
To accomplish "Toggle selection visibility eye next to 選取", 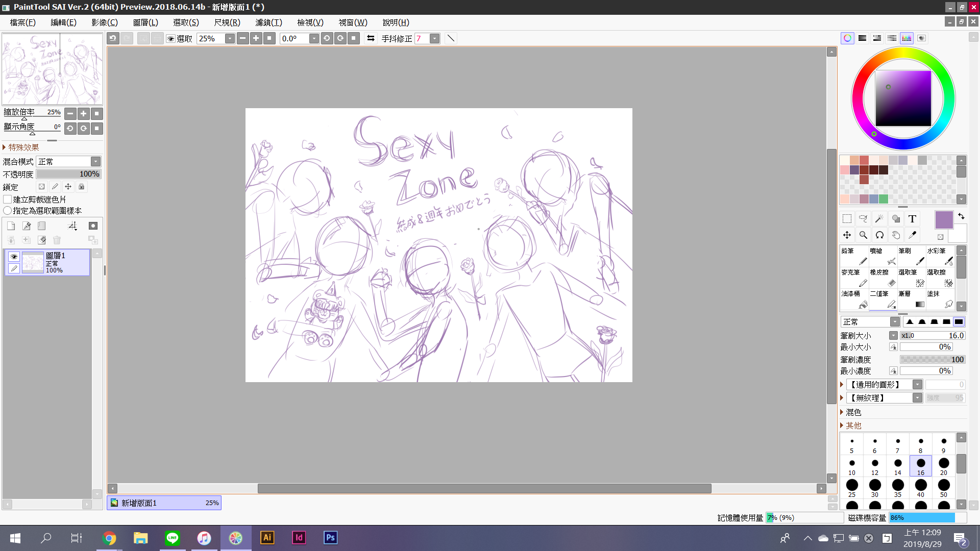I will click(171, 39).
